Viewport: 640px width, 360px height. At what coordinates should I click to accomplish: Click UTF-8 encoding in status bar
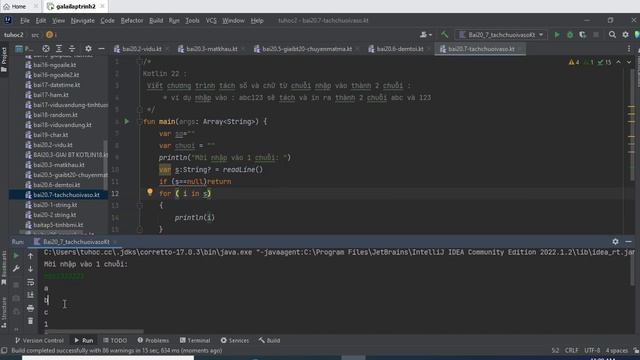pos(592,351)
